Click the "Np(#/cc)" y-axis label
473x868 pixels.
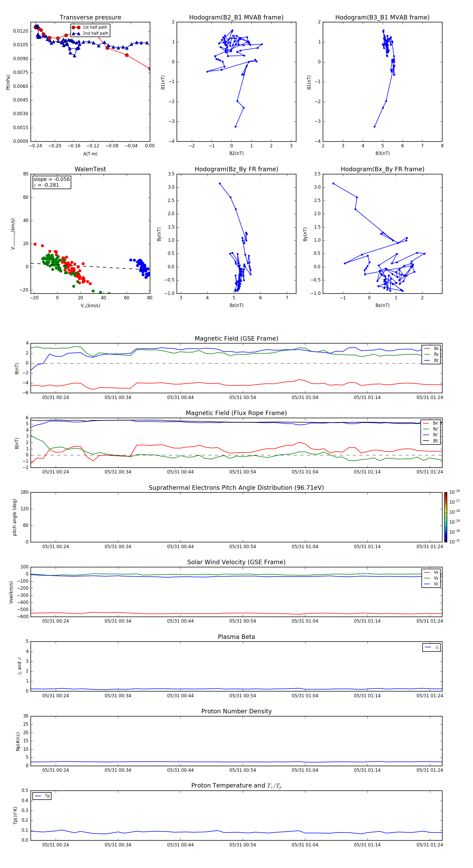tap(18, 741)
